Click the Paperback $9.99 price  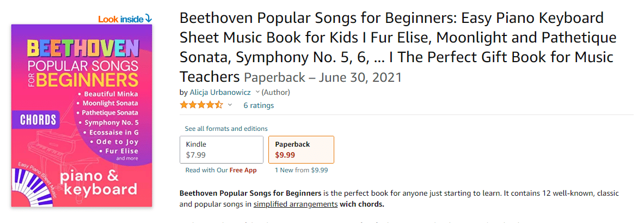click(285, 155)
